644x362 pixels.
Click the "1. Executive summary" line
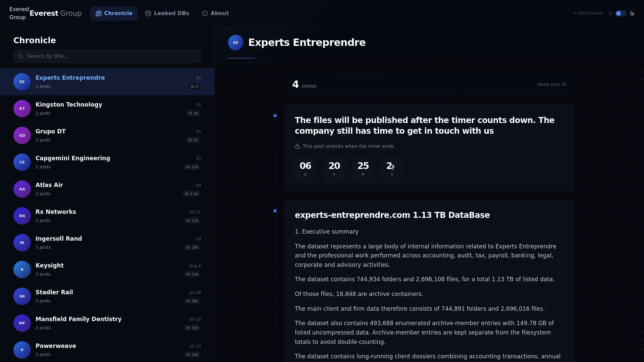(x=327, y=232)
